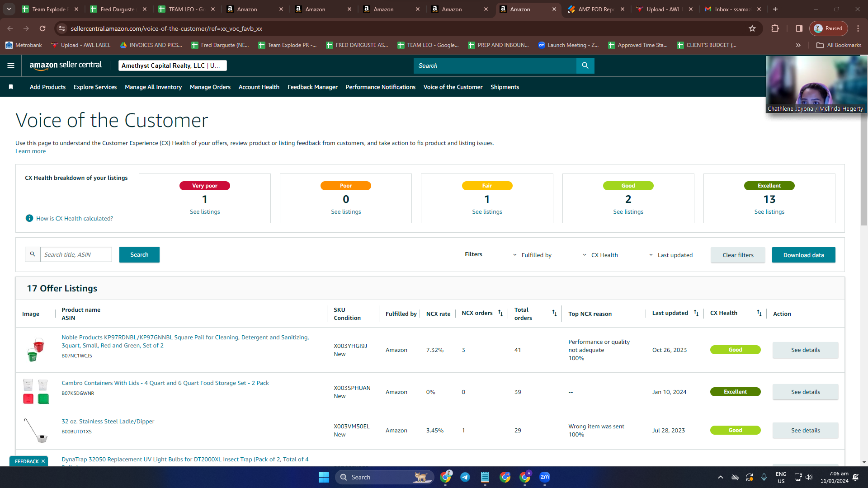Toggle the browser side panel icon
This screenshot has height=488, width=868.
799,28
